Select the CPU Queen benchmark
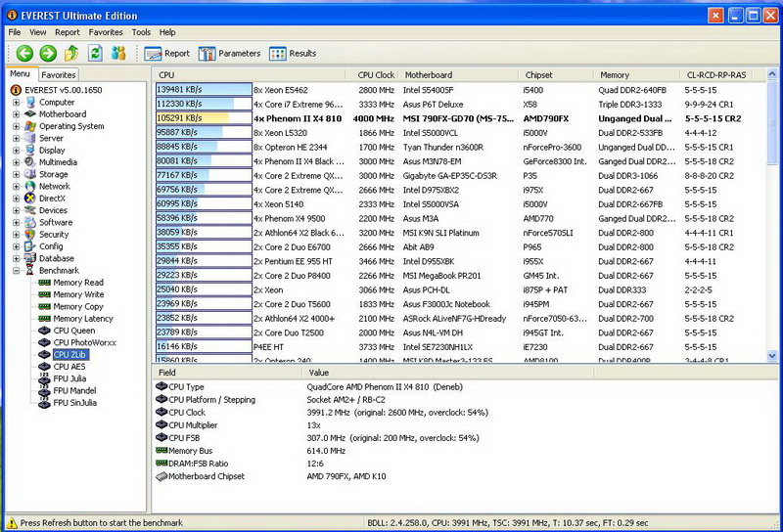Screen dimensions: 783x532 point(74,331)
